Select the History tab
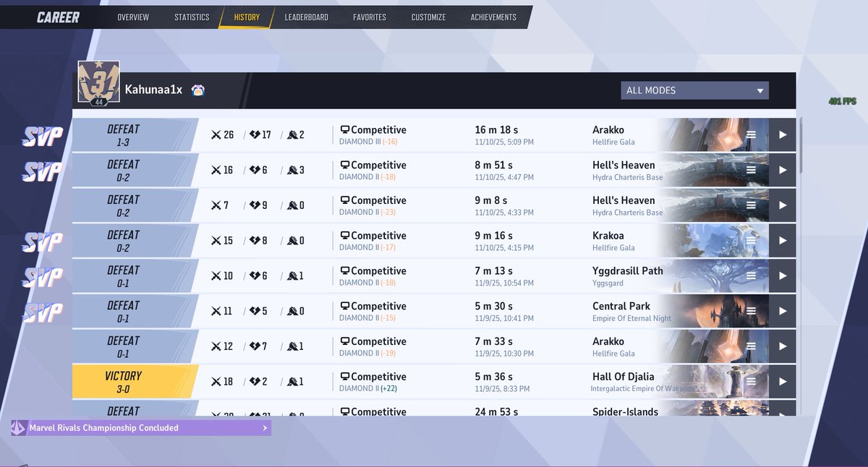 pyautogui.click(x=247, y=17)
